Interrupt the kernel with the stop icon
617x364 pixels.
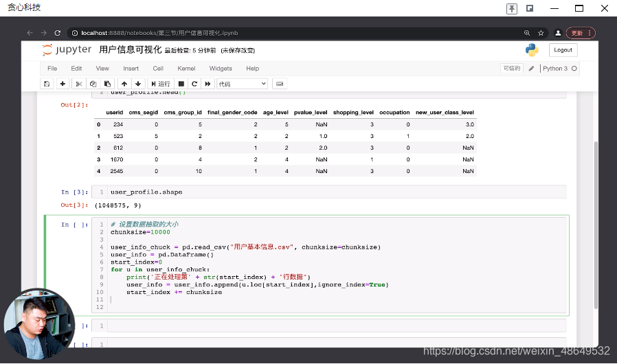click(181, 84)
